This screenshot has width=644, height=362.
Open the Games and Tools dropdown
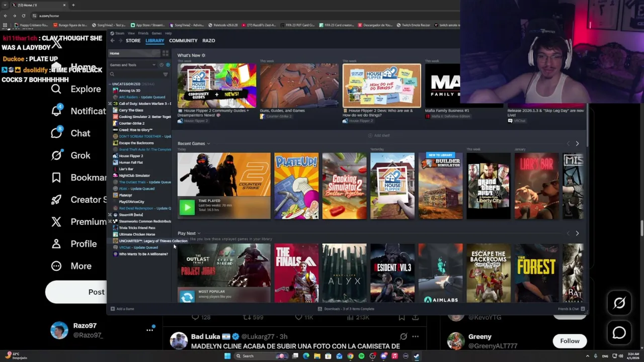pos(133,65)
